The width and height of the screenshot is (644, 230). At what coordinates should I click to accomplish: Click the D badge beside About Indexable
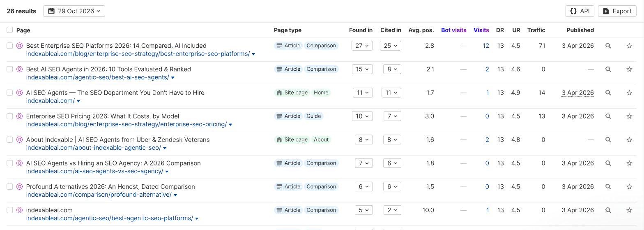pos(19,139)
